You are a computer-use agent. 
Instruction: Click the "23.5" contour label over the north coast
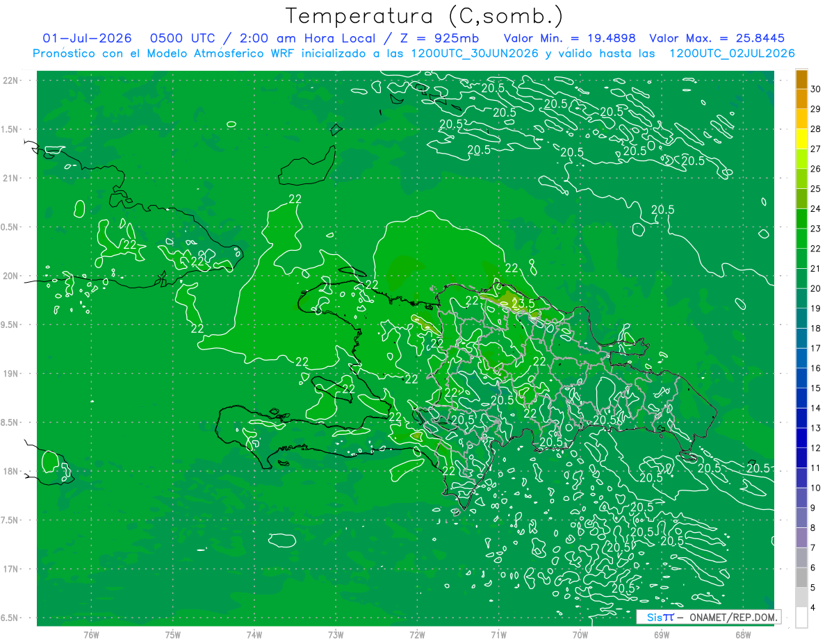coord(523,304)
